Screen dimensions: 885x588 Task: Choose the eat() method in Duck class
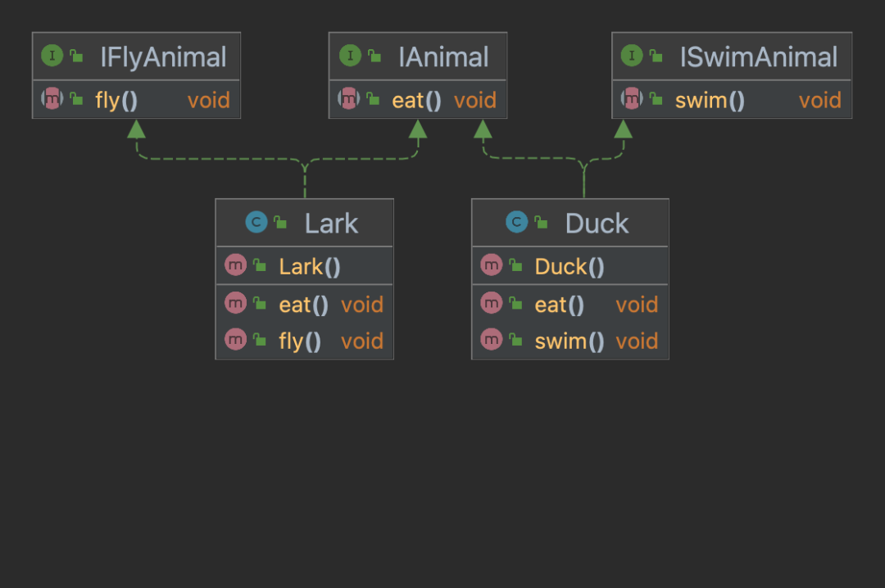pyautogui.click(x=559, y=305)
